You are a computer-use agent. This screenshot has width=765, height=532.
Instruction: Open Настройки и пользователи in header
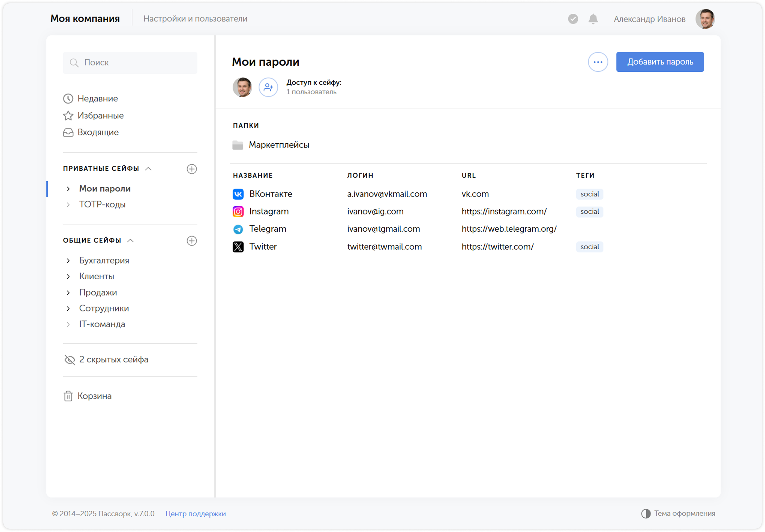coord(195,19)
